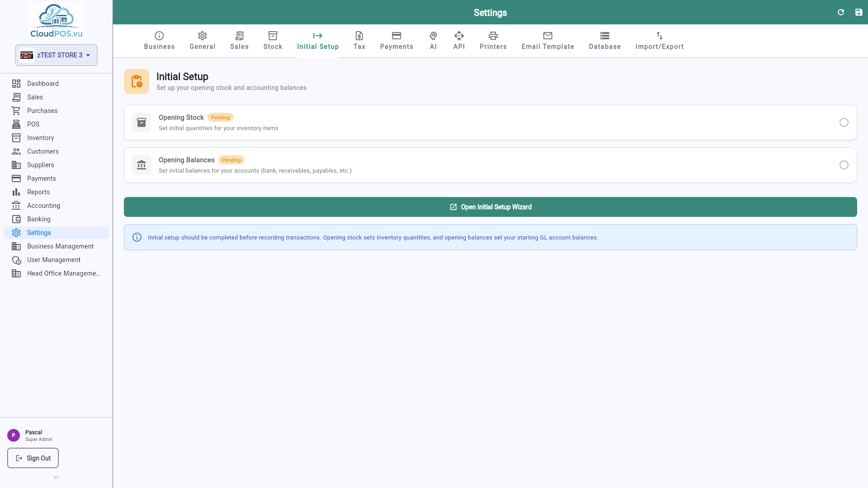
Task: Open the Sales settings tab
Action: coord(240,41)
